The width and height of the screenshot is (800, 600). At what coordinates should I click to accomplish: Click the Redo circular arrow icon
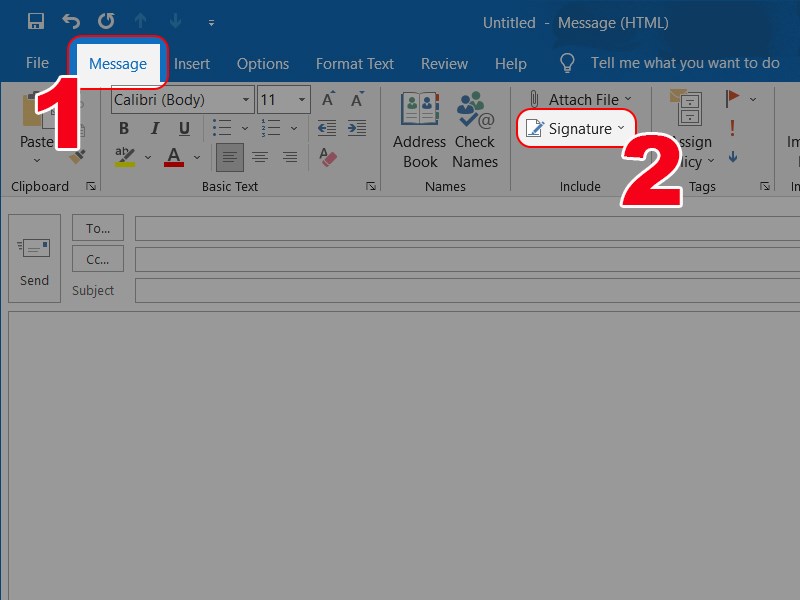106,21
